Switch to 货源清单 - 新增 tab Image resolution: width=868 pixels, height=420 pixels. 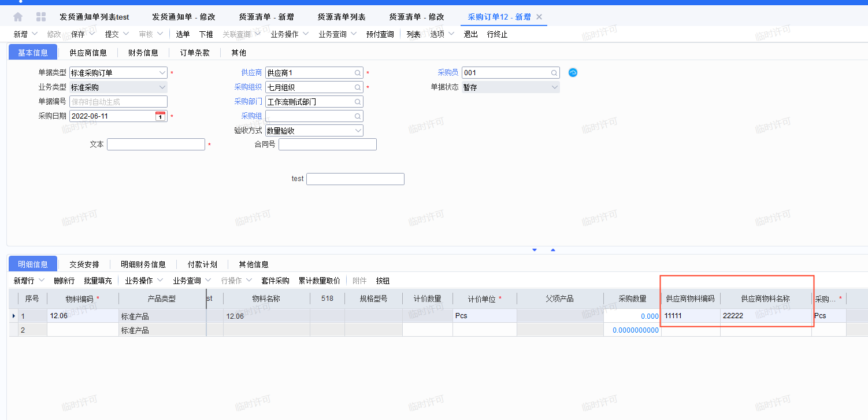tap(266, 17)
